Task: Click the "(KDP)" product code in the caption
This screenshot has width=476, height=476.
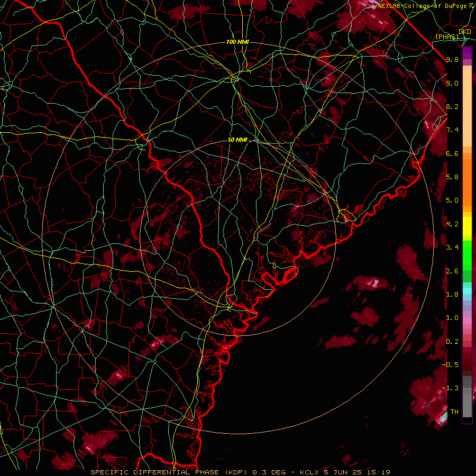Action: (x=235, y=472)
